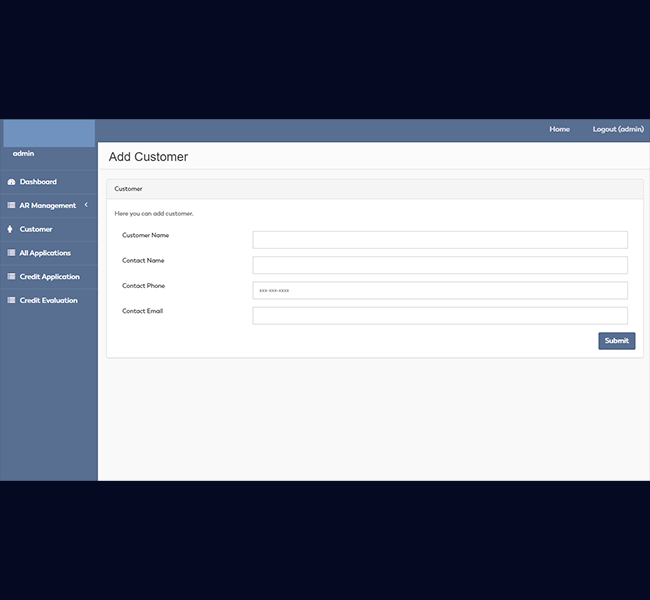Select Credit Application in sidebar
The image size is (650, 600).
pos(49,277)
